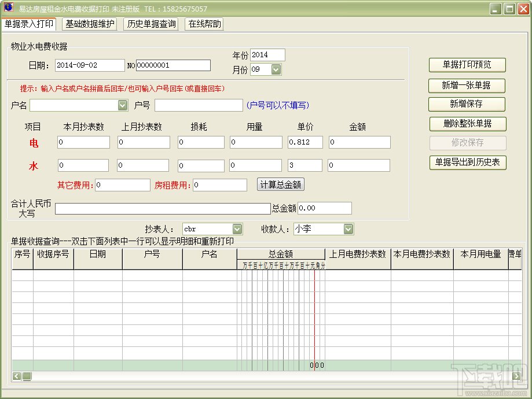Switch to 单据录入打印 tab
Viewport: 532px width, 399px height.
(x=29, y=24)
